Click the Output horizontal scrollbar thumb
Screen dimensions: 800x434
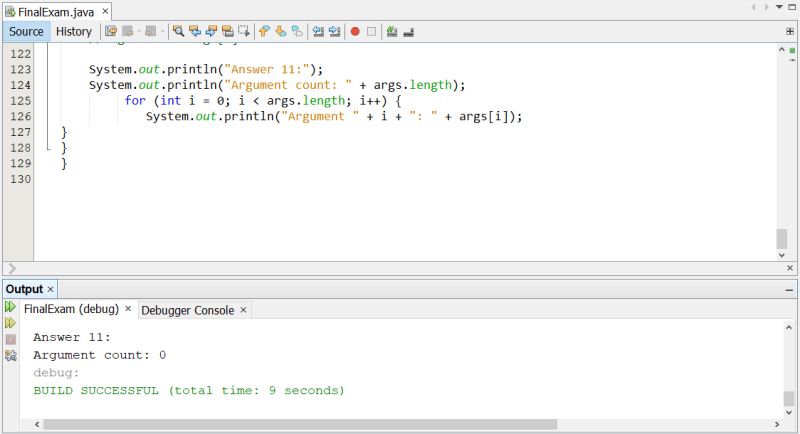(x=300, y=424)
